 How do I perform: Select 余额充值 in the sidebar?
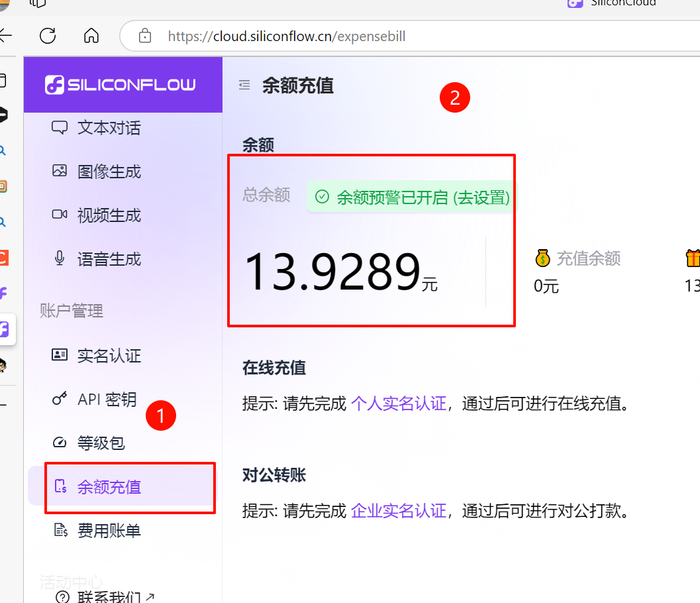(x=121, y=487)
